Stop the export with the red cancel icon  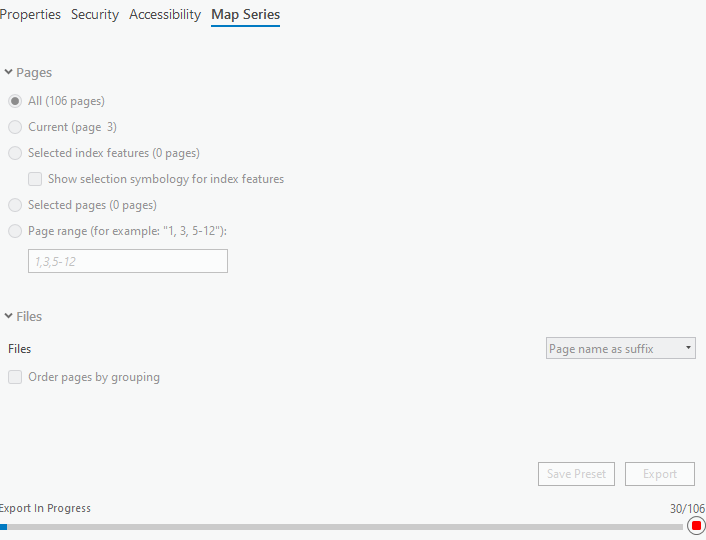pyautogui.click(x=696, y=526)
